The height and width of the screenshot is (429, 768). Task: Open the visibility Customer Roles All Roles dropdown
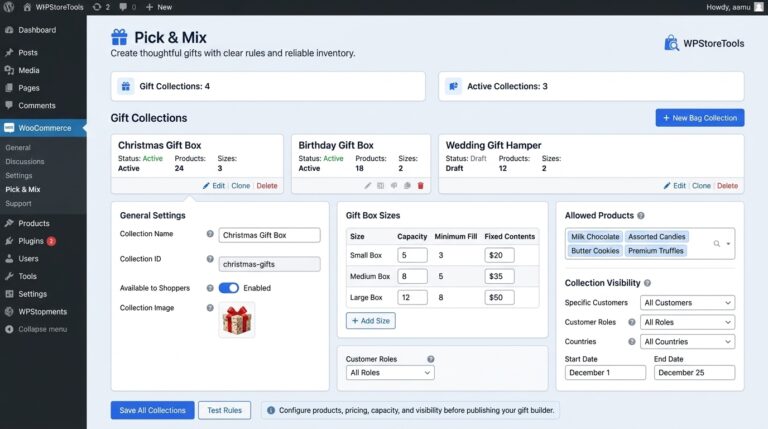(x=688, y=322)
